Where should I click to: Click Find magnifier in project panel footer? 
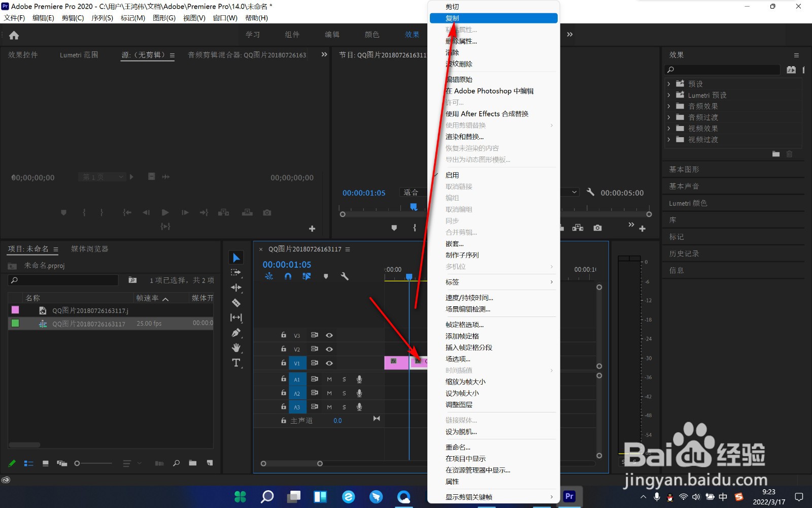pos(176,463)
